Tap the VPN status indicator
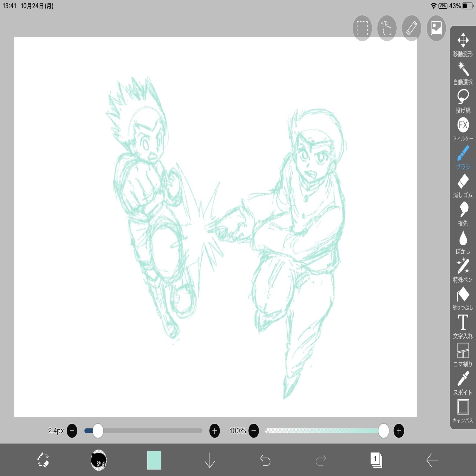 pos(443,6)
